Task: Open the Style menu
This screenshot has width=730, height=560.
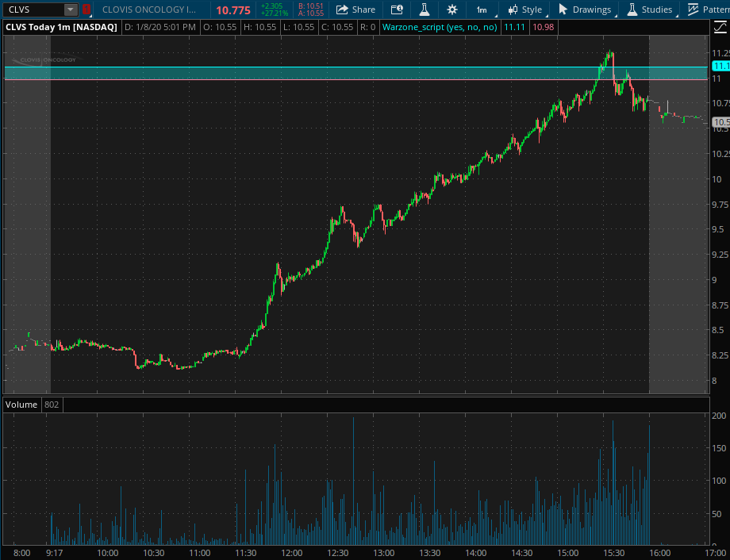Action: point(524,10)
